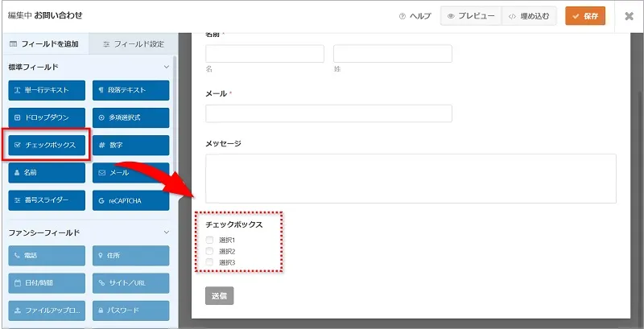Add a paragraph text field (段落テキスト)
The height and width of the screenshot is (329, 644).
[x=130, y=90]
